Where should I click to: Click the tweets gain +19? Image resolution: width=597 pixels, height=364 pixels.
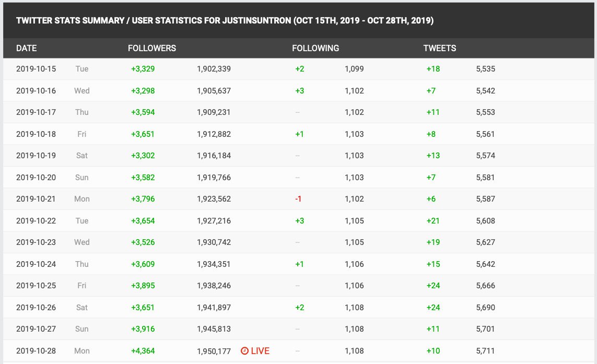click(433, 242)
